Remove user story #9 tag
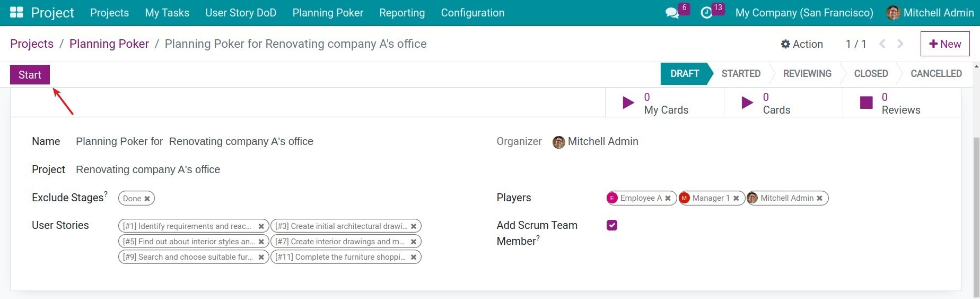 (x=261, y=257)
